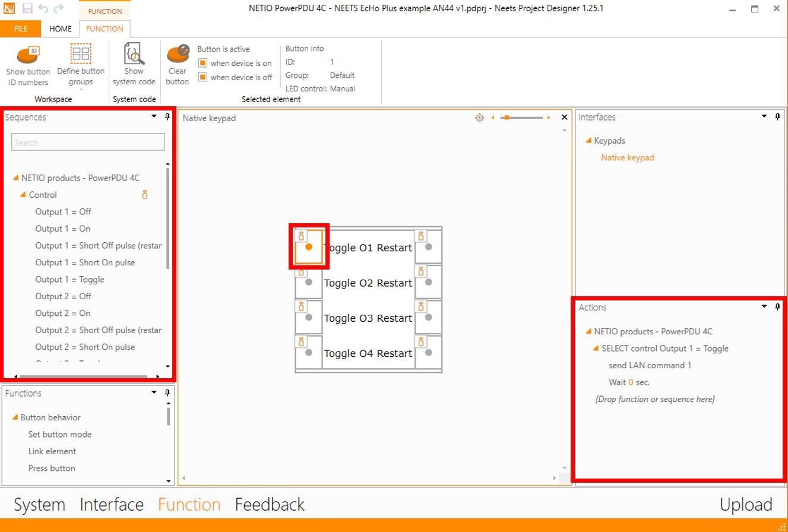This screenshot has width=788, height=532.
Task: Select right button of Toggle O2 Restart row
Action: pos(429,283)
